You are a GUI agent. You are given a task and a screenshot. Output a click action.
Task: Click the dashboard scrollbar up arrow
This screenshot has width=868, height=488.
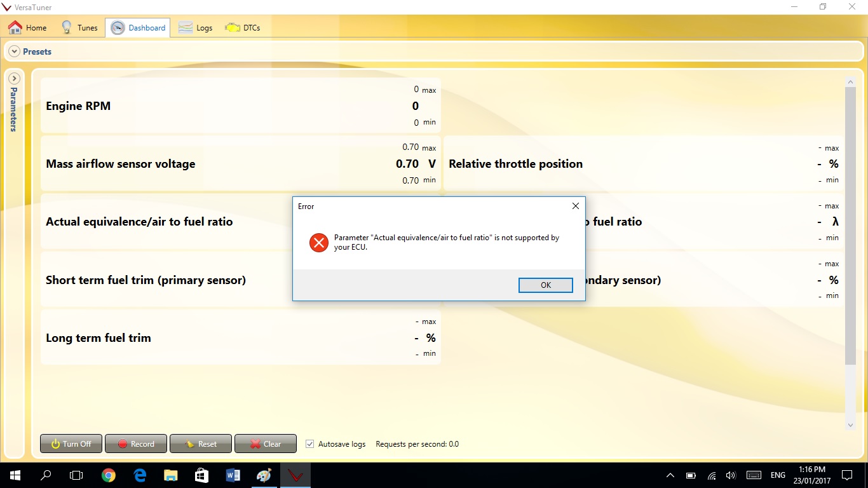(851, 82)
